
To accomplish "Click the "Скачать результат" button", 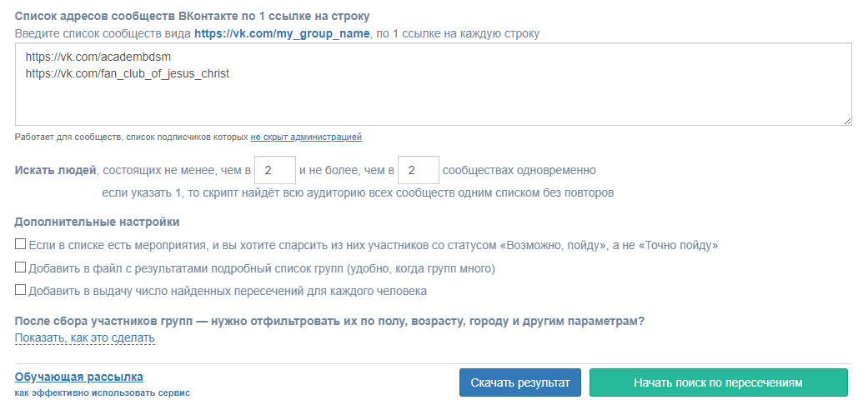I will (x=519, y=382).
